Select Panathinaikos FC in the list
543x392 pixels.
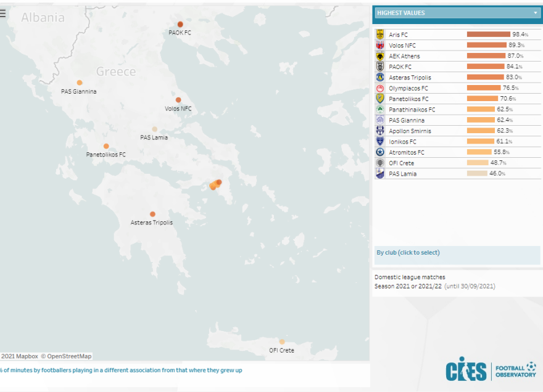click(x=412, y=110)
